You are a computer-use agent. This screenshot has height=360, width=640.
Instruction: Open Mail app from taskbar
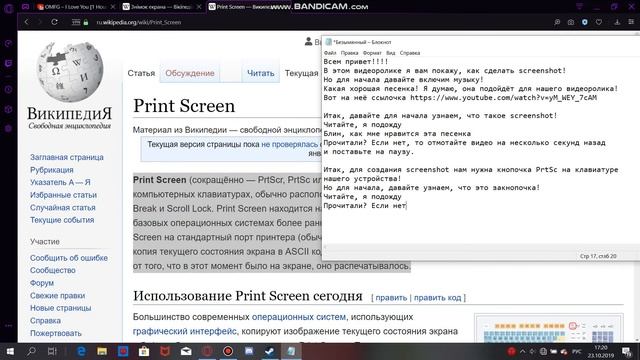coord(186,351)
